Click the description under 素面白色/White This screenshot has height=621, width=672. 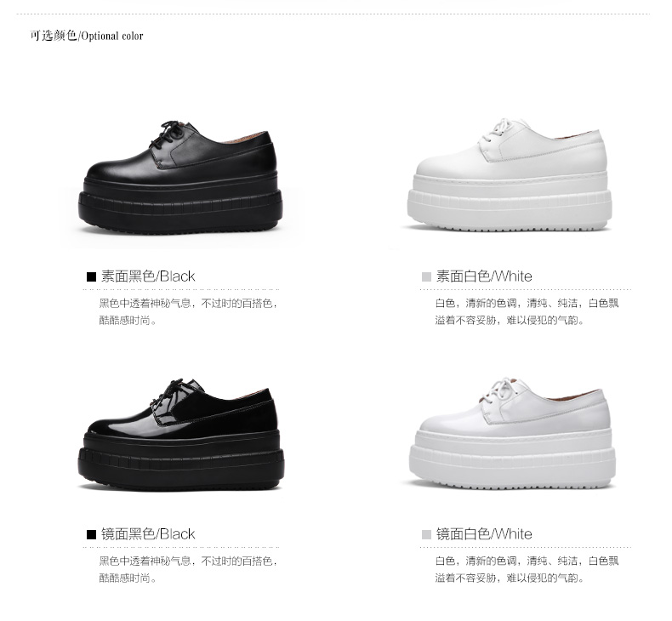pyautogui.click(x=527, y=312)
